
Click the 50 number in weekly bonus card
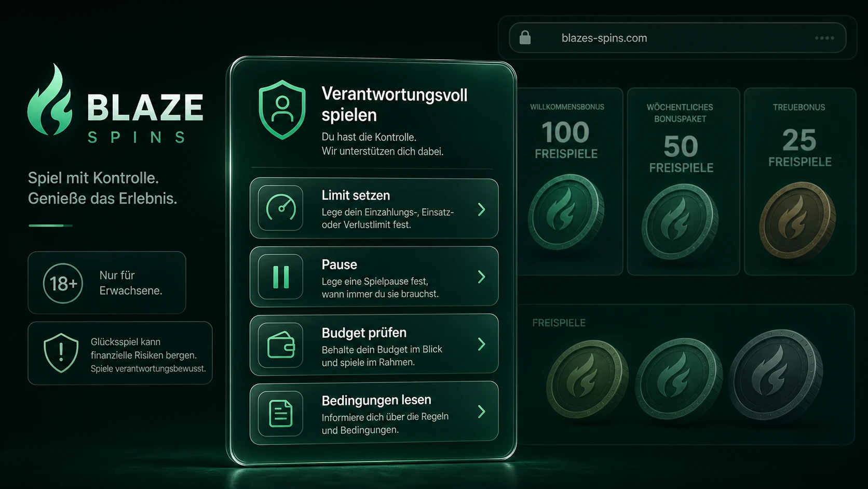pyautogui.click(x=681, y=146)
